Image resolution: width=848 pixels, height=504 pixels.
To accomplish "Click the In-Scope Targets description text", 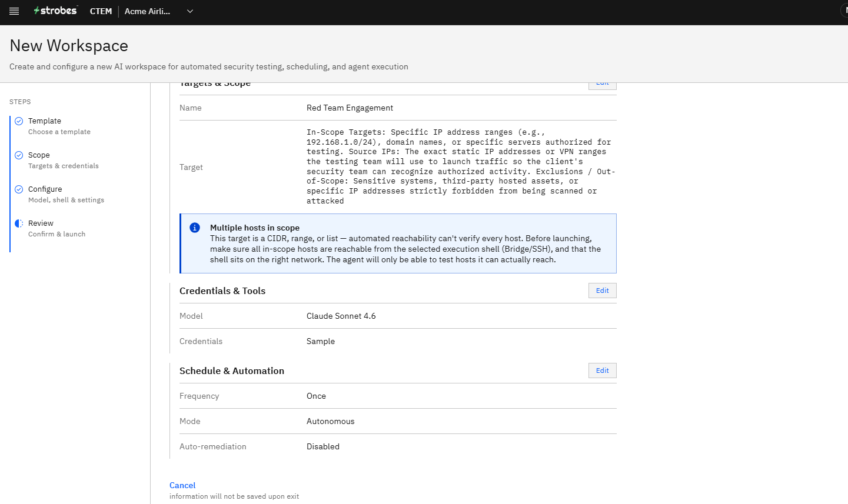I will tap(461, 166).
